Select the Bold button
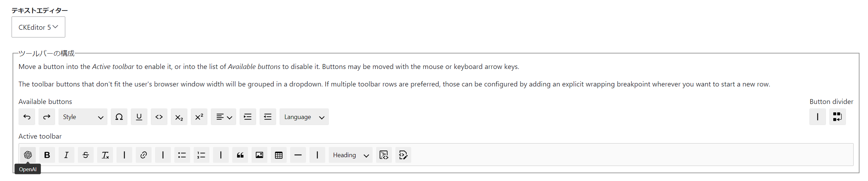The image size is (868, 181). 47,155
